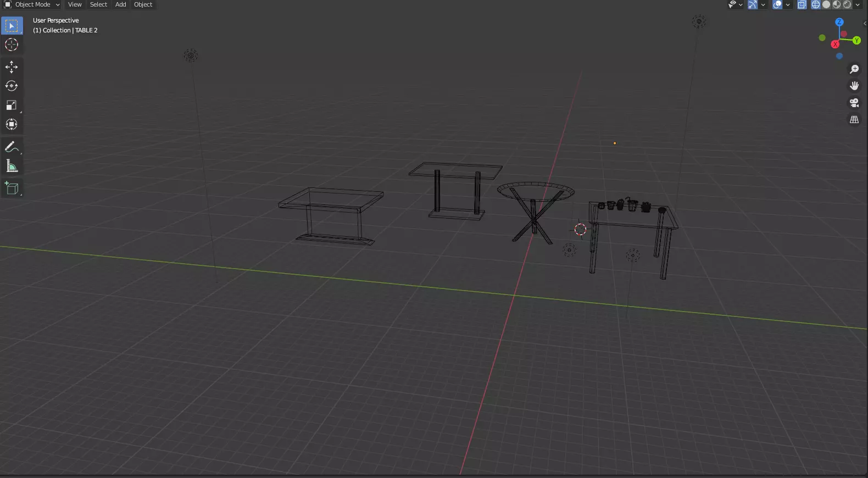Select the Annotate pencil tool

[12, 147]
